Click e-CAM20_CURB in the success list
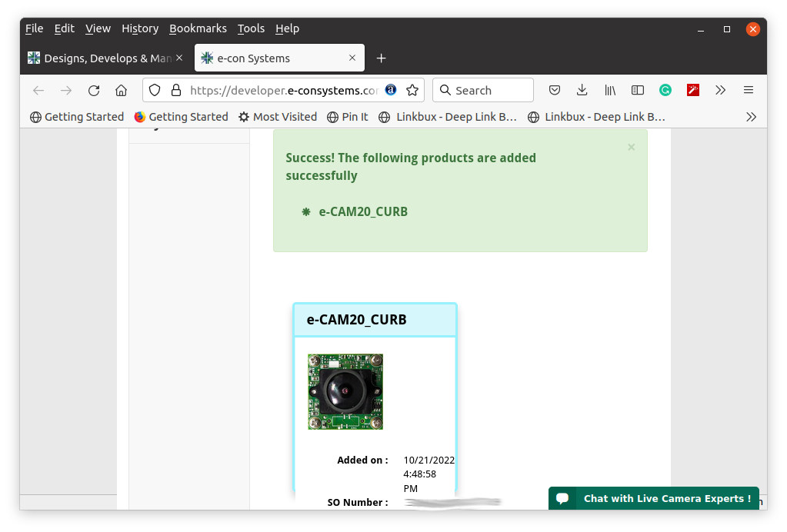Screen dimensions: 787x532 point(363,211)
